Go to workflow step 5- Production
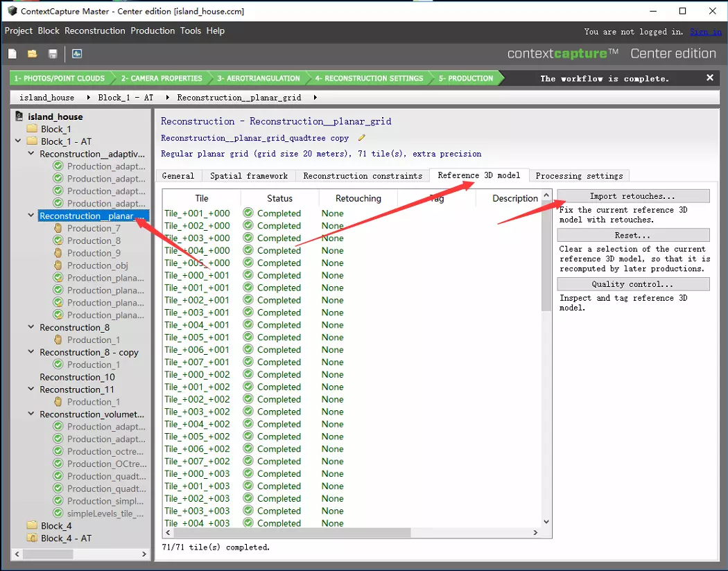This screenshot has width=728, height=571. (x=466, y=78)
